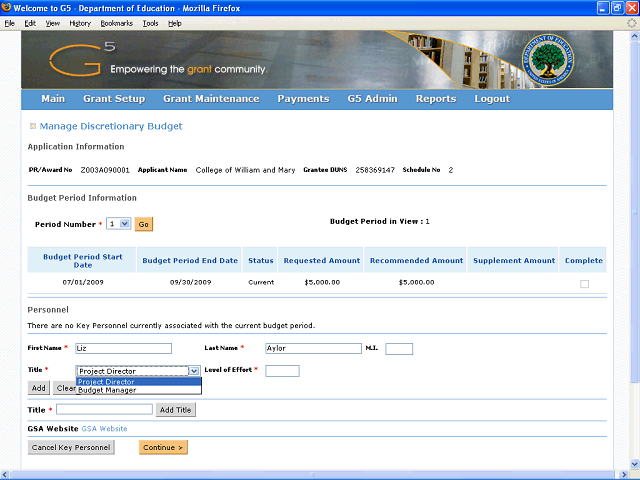This screenshot has width=640, height=480.
Task: Open the Bookmarks menu
Action: tap(116, 23)
